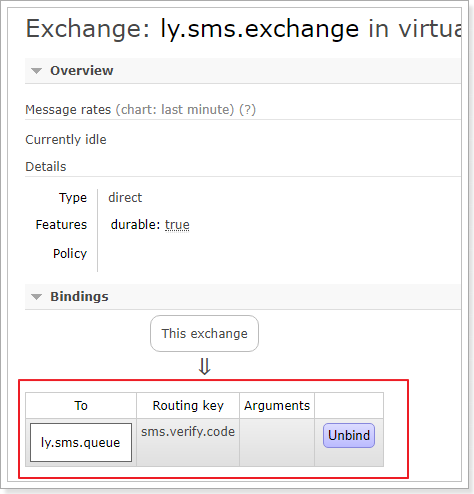This screenshot has width=474, height=494.
Task: Click the Currently idle status text
Action: tap(66, 140)
